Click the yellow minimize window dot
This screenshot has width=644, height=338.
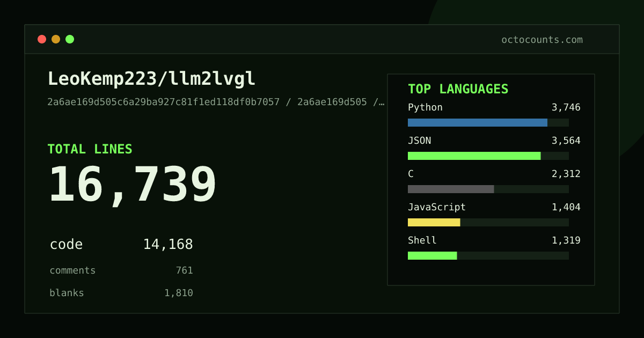click(x=56, y=39)
